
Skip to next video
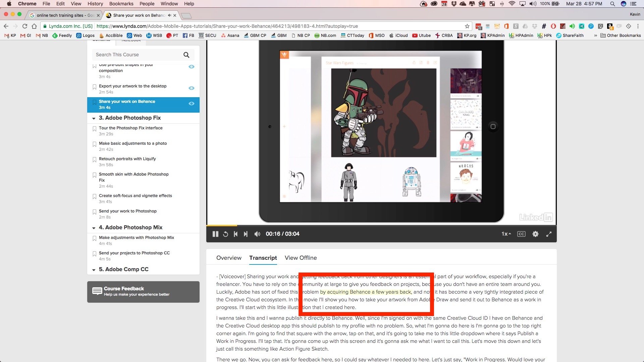pos(246,234)
